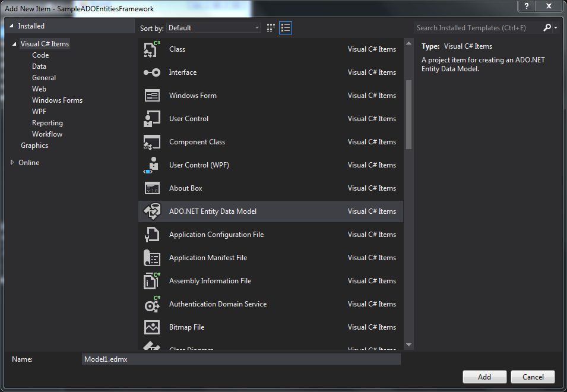Screen dimensions: 567x392
Task: Select the Interface template icon
Action: click(x=152, y=72)
